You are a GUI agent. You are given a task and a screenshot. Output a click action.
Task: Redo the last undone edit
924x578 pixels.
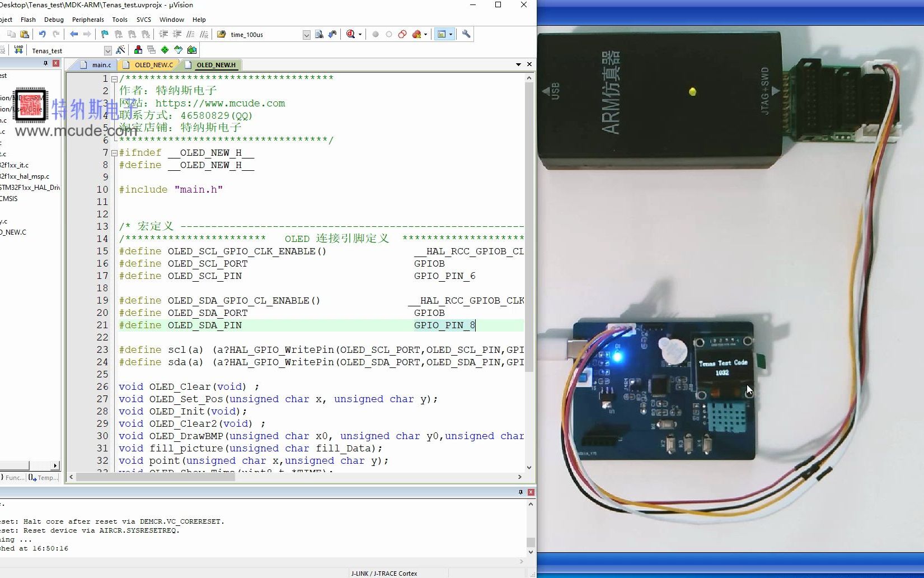point(55,34)
